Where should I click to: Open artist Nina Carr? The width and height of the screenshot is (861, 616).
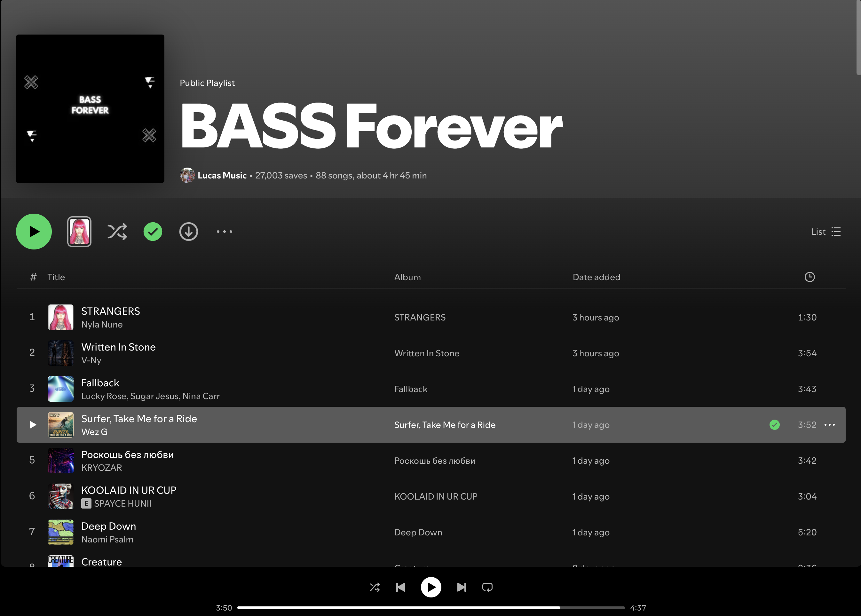click(x=201, y=396)
